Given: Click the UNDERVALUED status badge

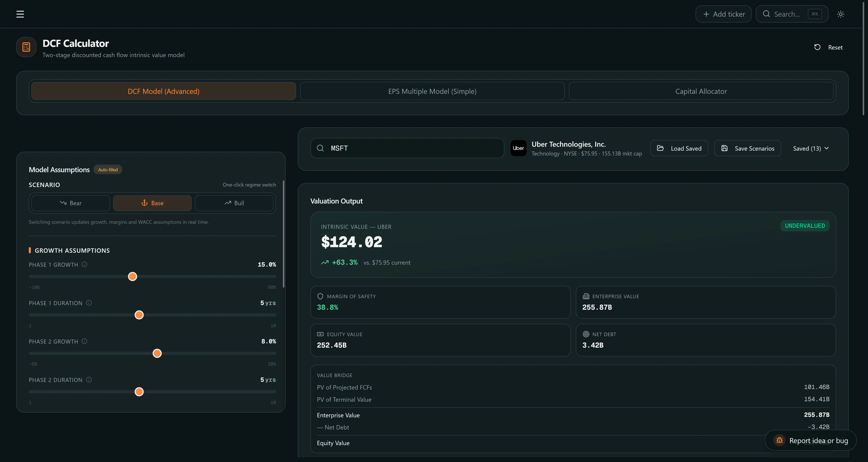Looking at the screenshot, I should [x=805, y=226].
